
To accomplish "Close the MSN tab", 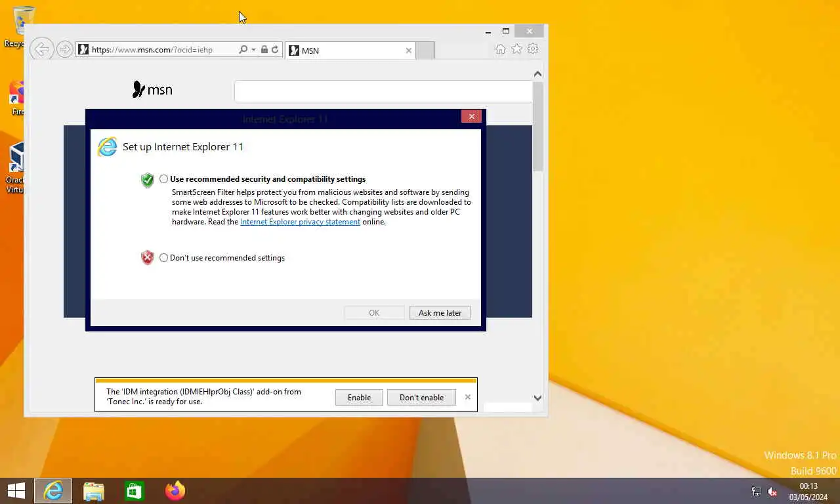I will point(409,51).
